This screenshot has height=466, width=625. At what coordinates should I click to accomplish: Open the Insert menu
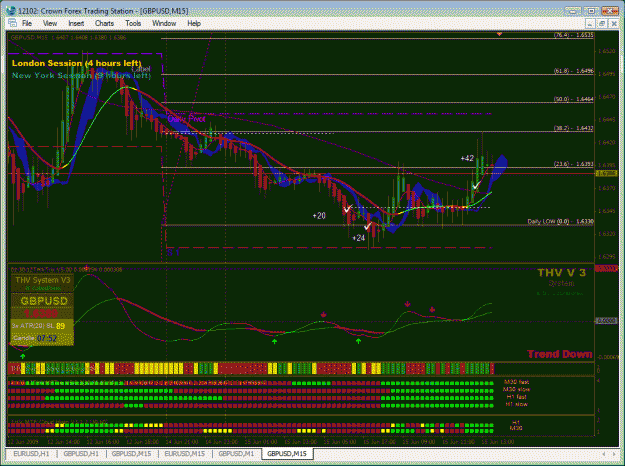tap(76, 24)
